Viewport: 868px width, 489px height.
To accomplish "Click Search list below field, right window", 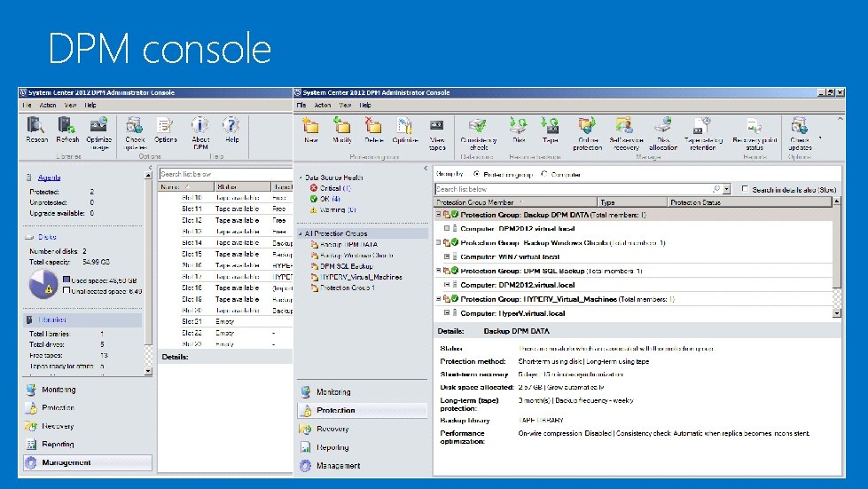I will tap(578, 189).
